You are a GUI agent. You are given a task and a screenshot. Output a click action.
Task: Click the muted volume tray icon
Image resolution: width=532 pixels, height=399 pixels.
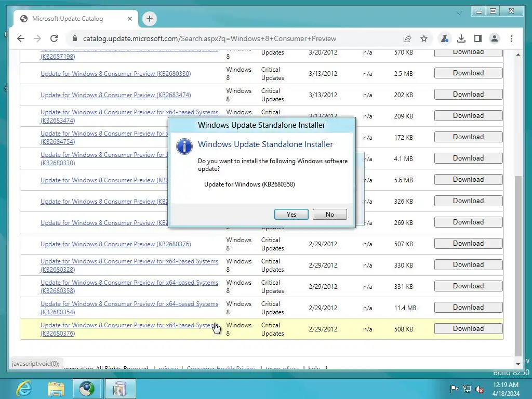480,389
